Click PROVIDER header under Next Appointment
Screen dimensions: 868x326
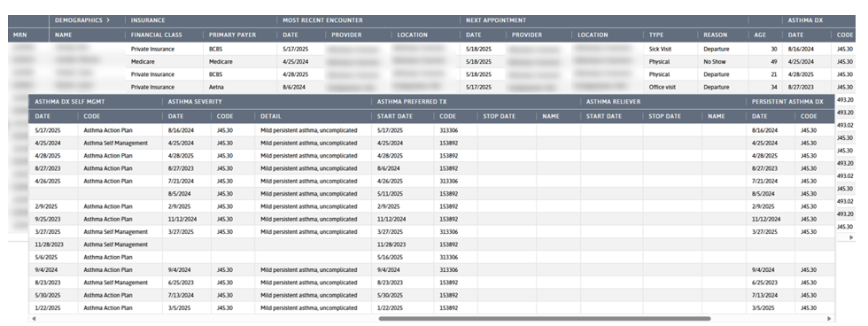(x=526, y=35)
